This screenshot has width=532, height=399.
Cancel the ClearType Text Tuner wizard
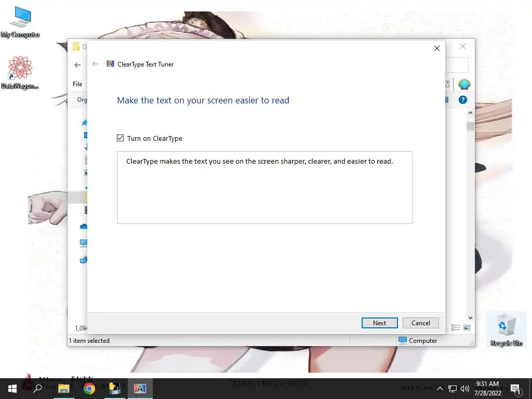tap(421, 323)
